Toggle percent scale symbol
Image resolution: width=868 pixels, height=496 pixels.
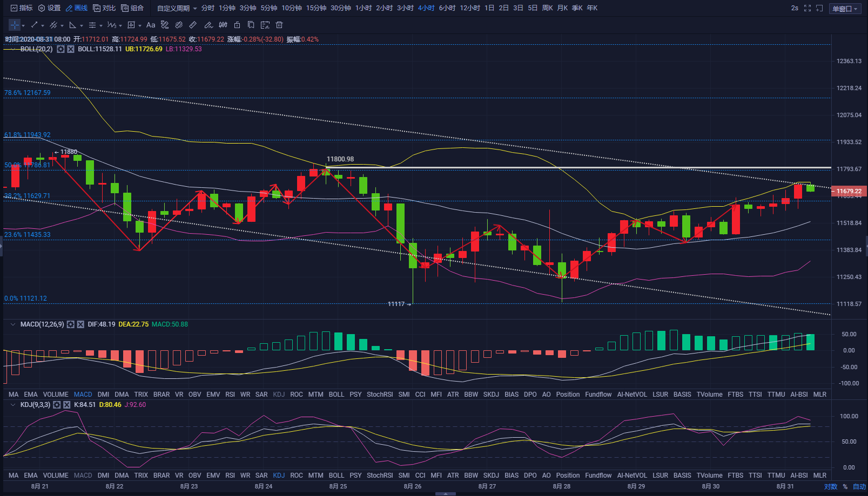tap(845, 487)
